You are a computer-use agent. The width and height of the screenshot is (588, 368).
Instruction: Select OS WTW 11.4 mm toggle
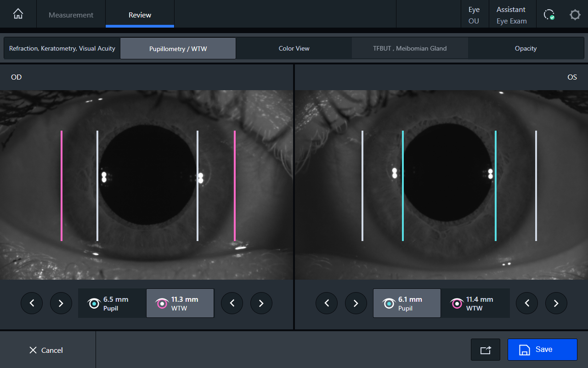point(475,303)
